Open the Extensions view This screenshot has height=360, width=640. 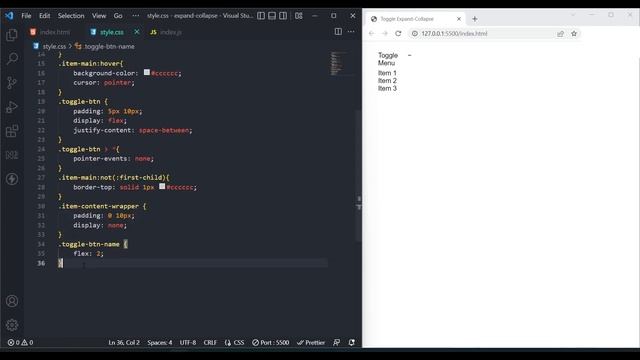pyautogui.click(x=12, y=131)
